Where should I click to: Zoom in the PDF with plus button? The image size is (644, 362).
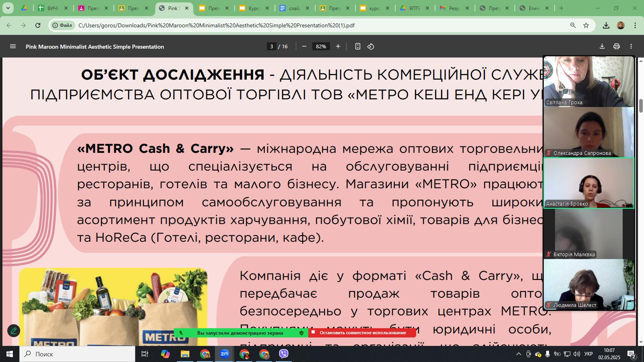click(338, 47)
